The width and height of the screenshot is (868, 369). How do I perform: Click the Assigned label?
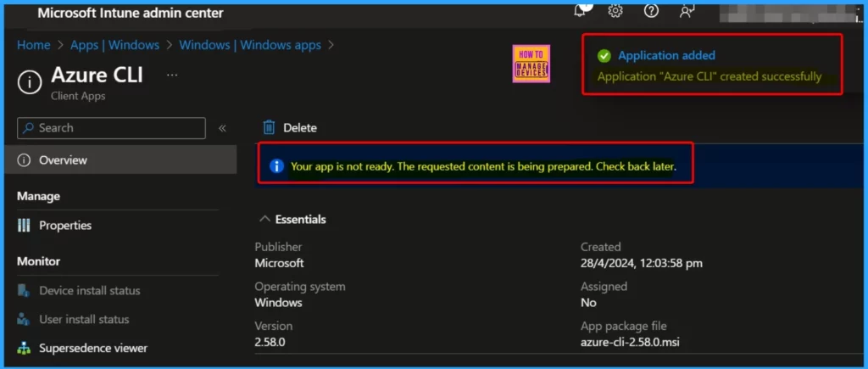[x=604, y=287]
